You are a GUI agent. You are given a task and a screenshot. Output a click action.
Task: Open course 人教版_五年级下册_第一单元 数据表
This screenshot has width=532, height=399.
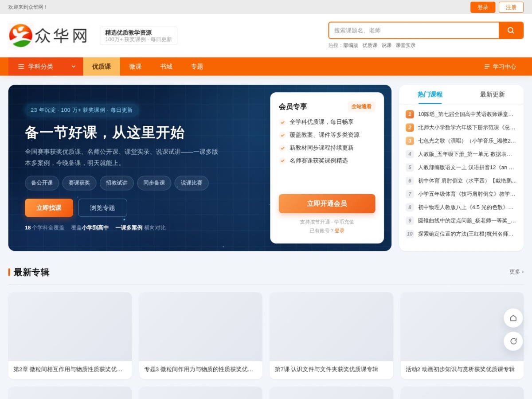465,154
